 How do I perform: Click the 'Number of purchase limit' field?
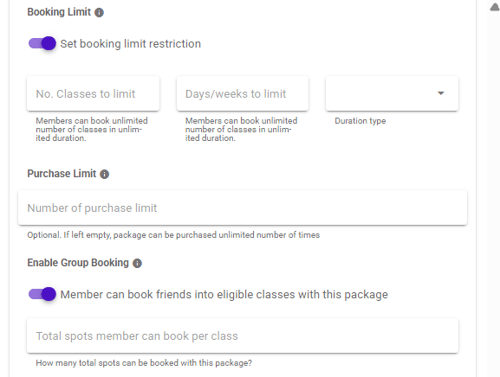pos(243,208)
